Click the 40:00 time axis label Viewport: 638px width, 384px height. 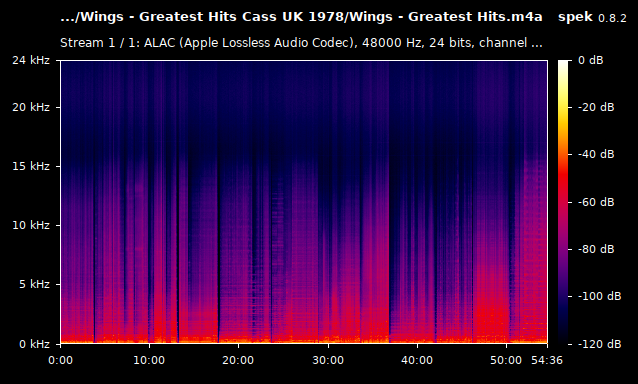417,360
